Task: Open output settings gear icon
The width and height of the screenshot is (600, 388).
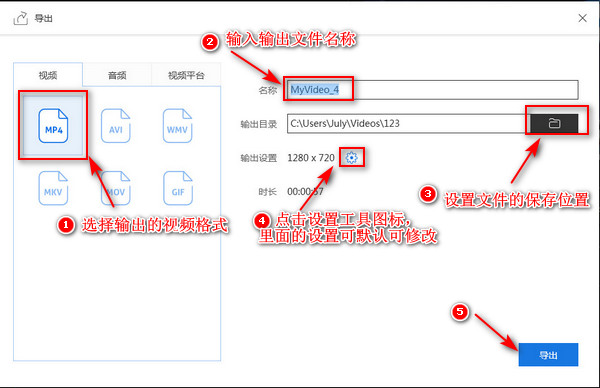Action: pos(351,158)
